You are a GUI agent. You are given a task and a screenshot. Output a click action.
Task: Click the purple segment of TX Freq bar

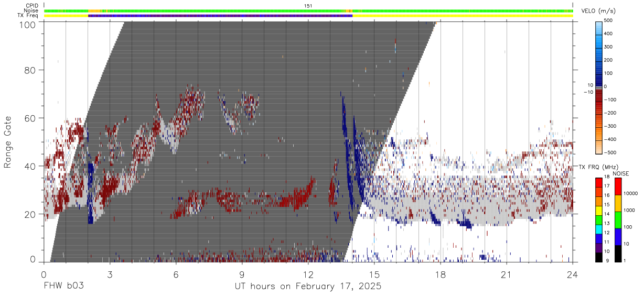point(220,16)
